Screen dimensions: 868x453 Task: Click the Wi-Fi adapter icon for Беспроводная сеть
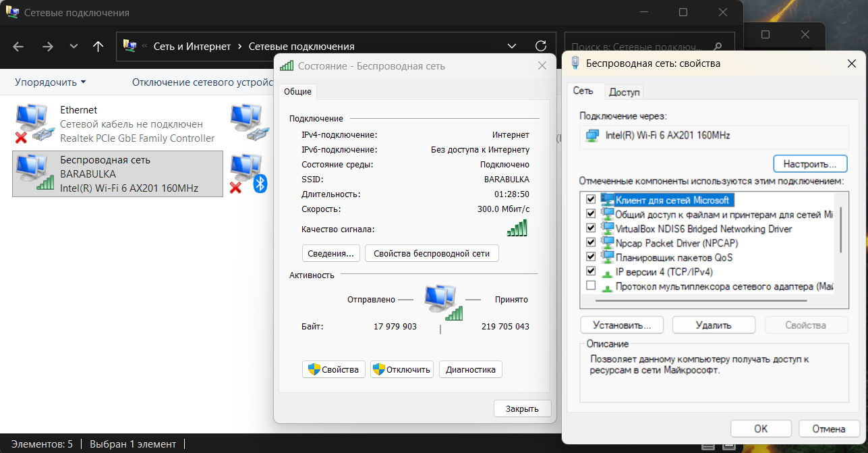(x=34, y=174)
